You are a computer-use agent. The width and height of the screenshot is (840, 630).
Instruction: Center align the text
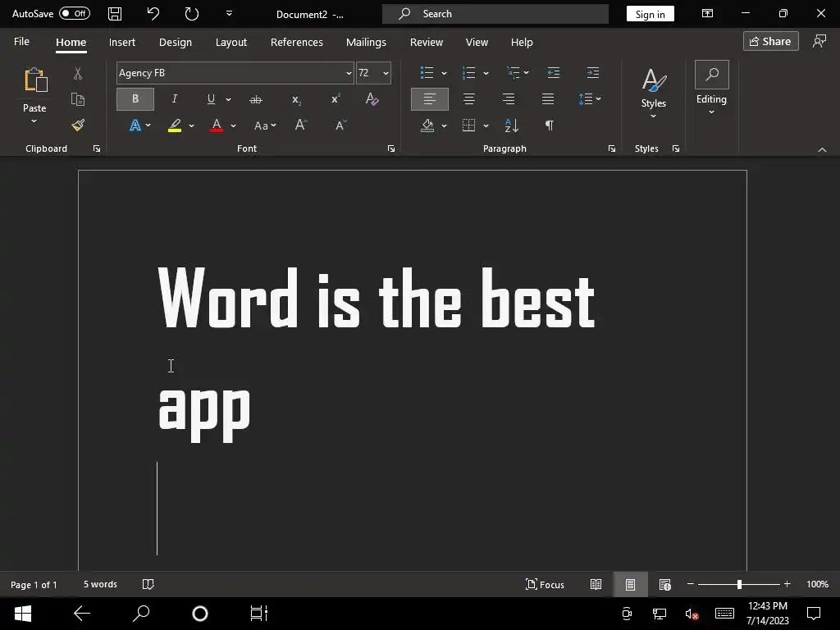[x=468, y=99]
